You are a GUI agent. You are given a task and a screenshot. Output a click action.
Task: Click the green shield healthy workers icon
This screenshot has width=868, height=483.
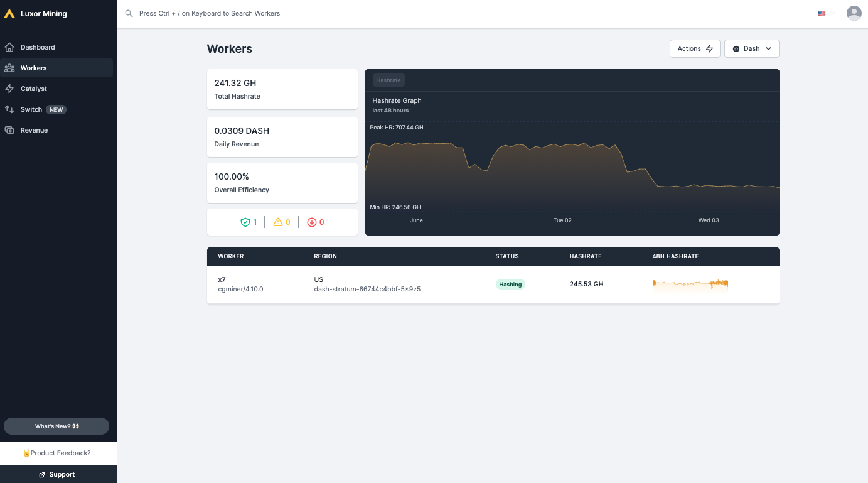[245, 222]
